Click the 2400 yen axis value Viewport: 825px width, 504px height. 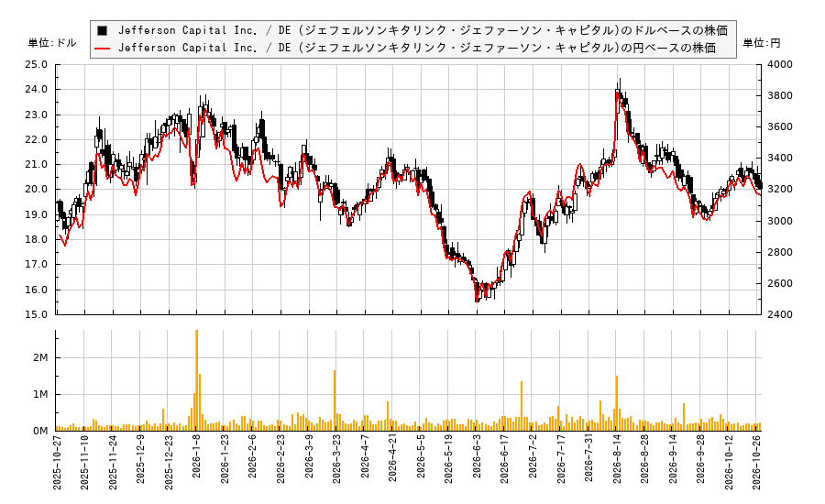tap(780, 314)
